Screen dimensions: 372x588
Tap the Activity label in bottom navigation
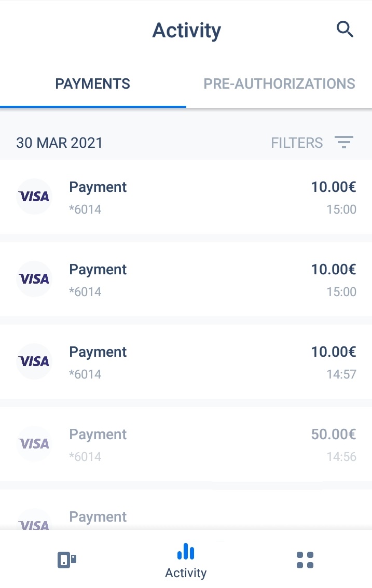(186, 572)
